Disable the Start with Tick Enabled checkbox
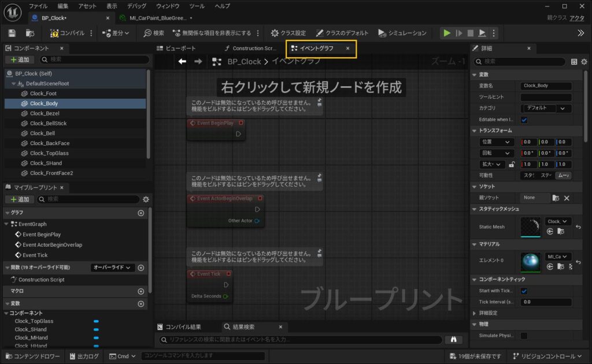This screenshot has width=592, height=364. pos(524,291)
